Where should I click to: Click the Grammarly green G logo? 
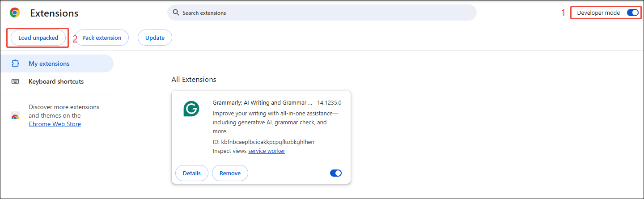click(191, 109)
